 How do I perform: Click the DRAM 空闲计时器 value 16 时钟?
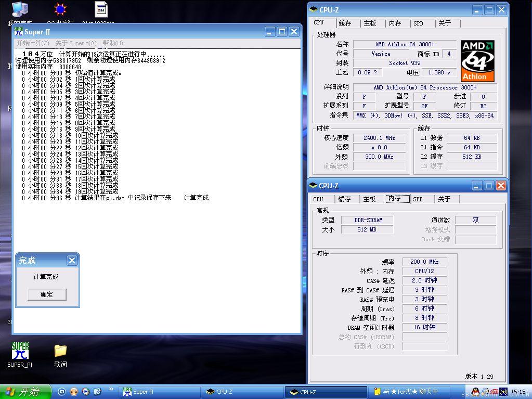[424, 327]
